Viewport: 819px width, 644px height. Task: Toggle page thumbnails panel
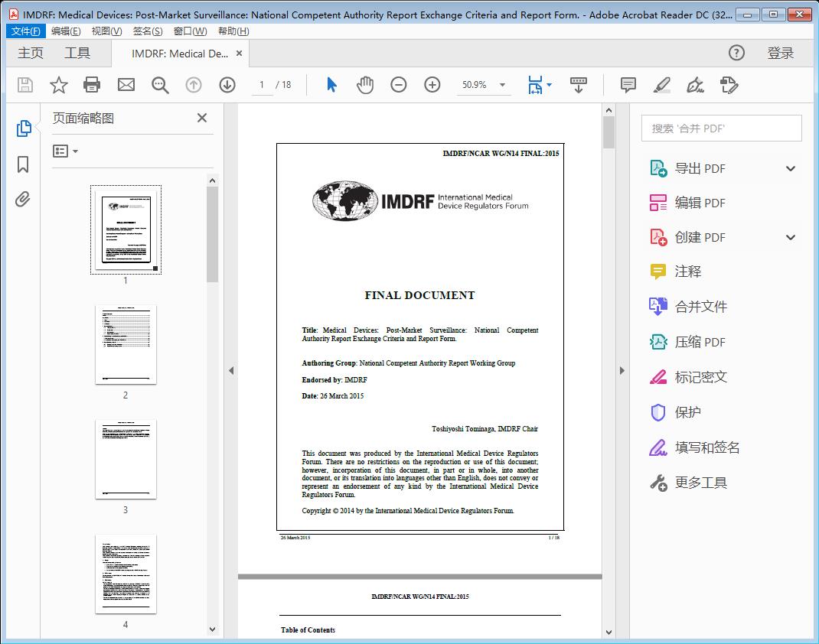pyautogui.click(x=23, y=128)
